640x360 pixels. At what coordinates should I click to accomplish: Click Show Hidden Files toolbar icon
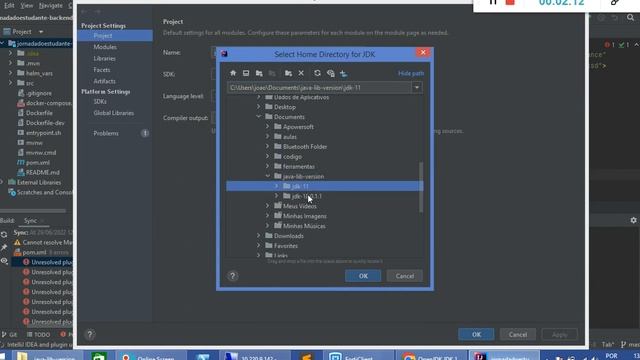331,73
